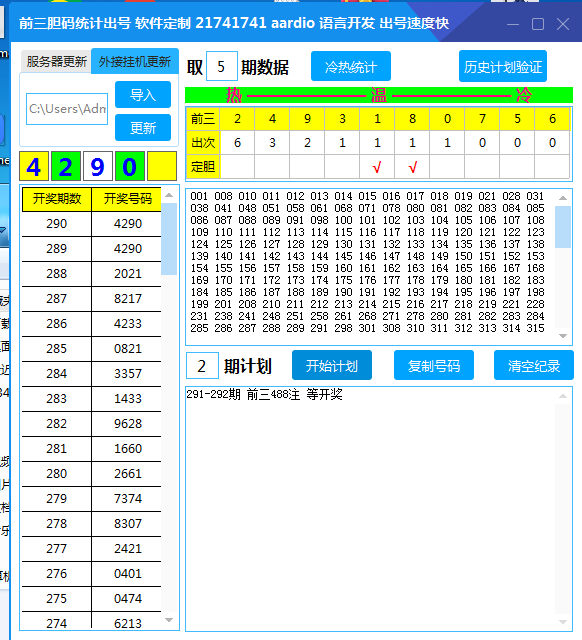Select draw number 9628

pos(128,424)
